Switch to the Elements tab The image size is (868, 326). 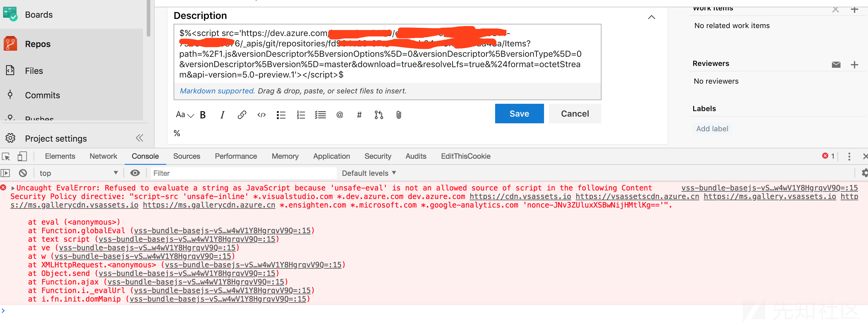(x=60, y=156)
